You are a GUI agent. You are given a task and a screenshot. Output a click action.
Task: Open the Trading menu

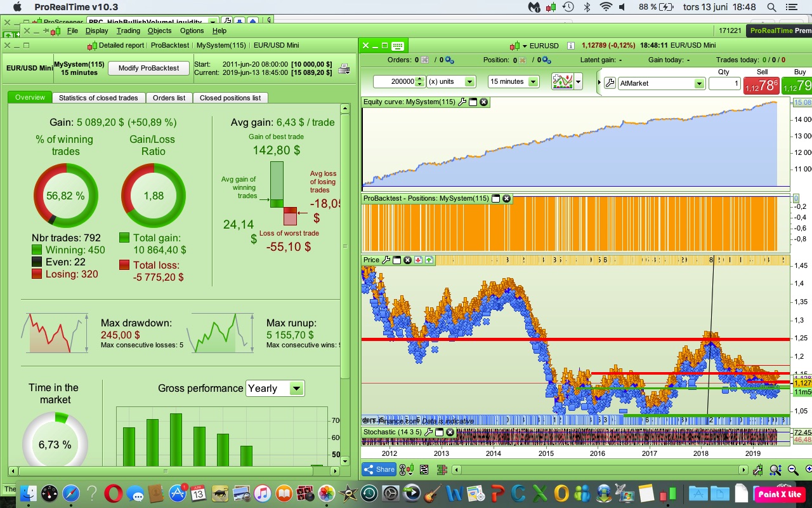coord(128,30)
